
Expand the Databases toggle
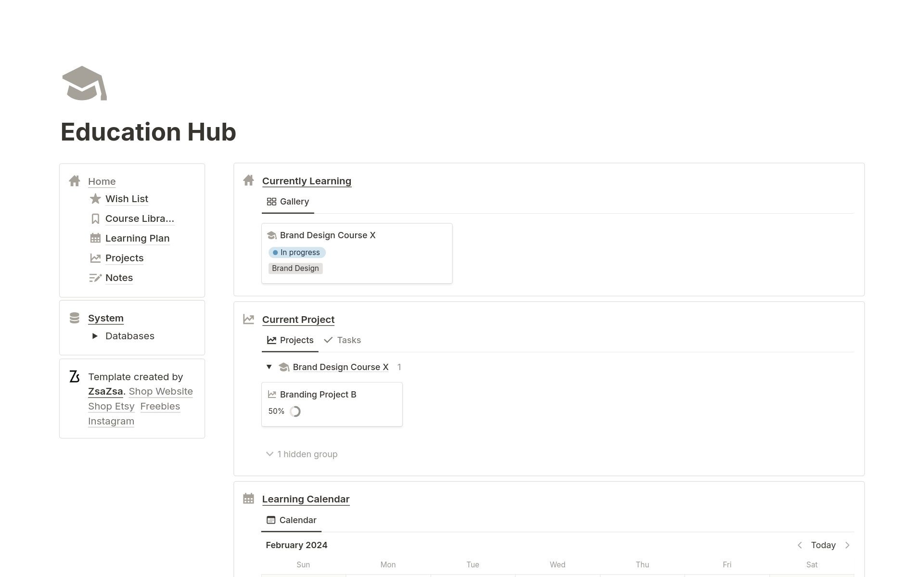click(x=95, y=336)
